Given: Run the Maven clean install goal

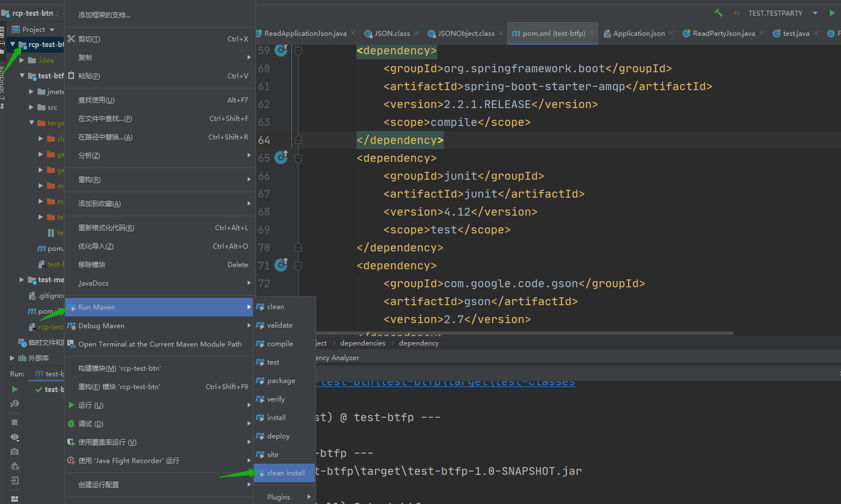Looking at the screenshot, I should 285,473.
